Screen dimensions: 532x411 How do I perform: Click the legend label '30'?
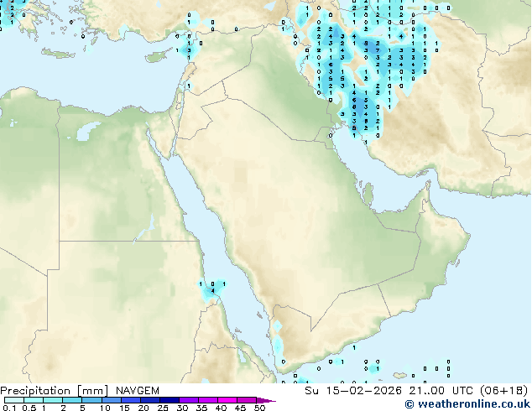click(183, 408)
